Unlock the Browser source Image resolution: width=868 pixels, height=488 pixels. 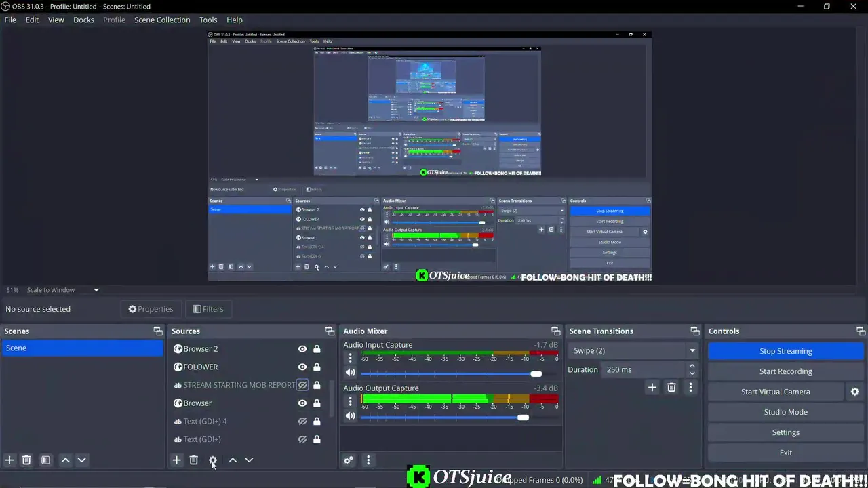317,403
